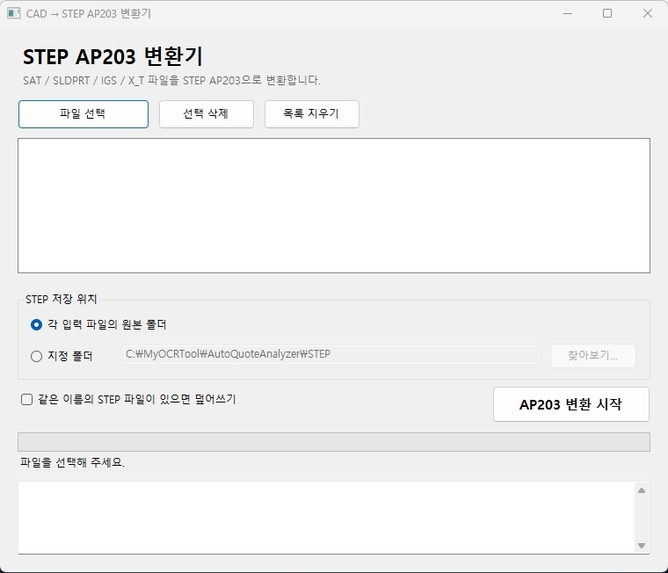668x573 pixels.
Task: Click inside the empty file list box
Action: (x=334, y=205)
